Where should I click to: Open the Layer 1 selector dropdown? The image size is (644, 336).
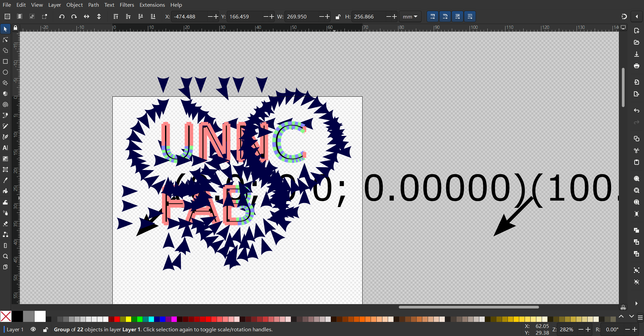point(15,329)
